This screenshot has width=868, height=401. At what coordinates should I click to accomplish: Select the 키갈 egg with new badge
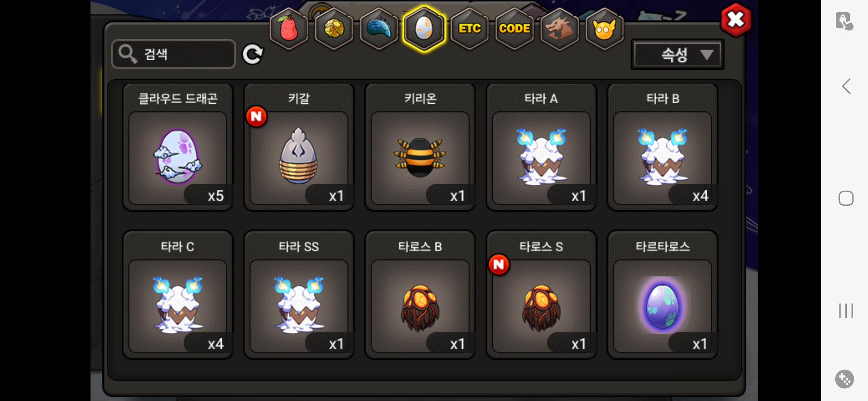coord(299,147)
